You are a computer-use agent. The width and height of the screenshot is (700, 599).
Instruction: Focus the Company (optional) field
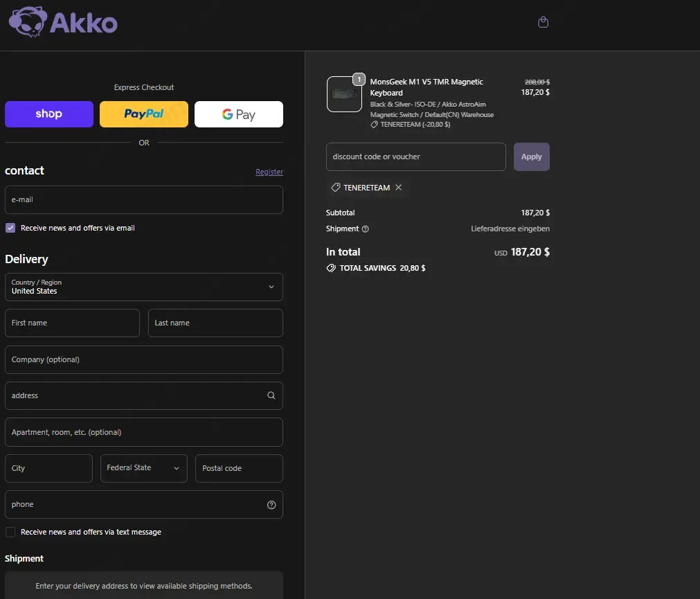pyautogui.click(x=144, y=360)
